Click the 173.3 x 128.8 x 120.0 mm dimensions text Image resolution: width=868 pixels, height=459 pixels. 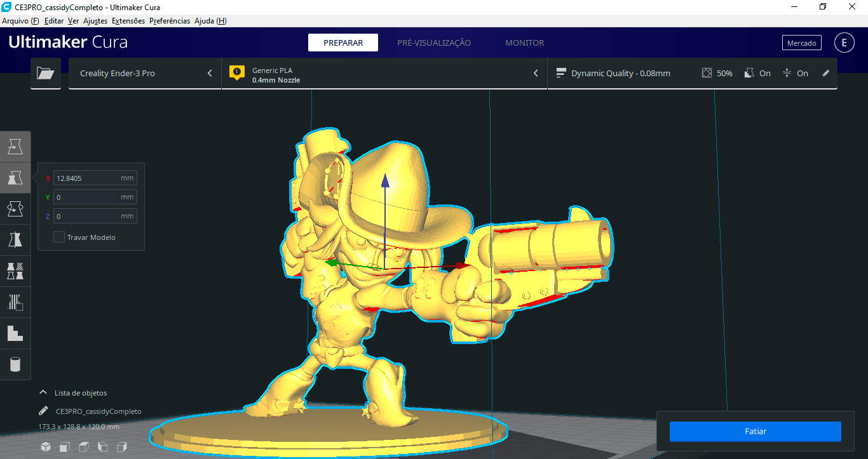(79, 427)
